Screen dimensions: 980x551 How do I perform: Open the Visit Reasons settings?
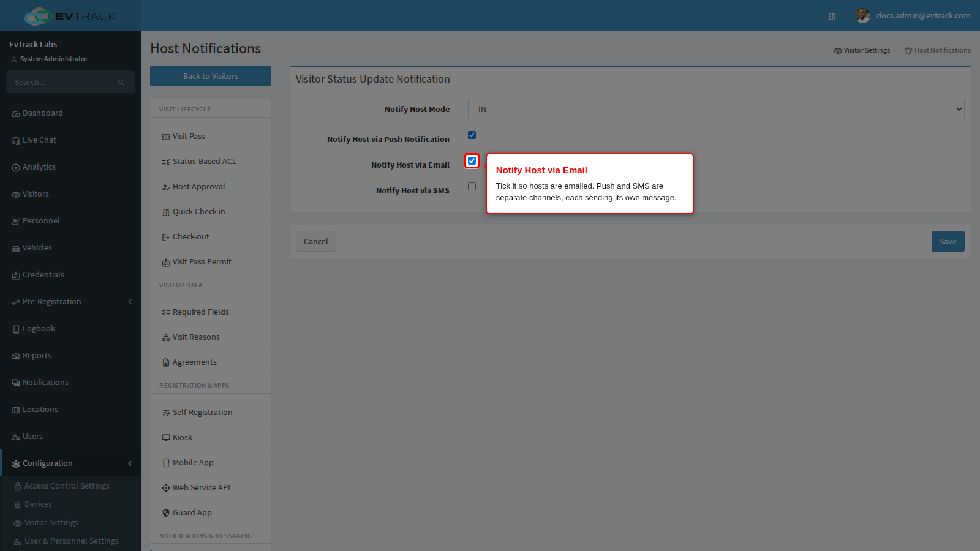pos(211,337)
